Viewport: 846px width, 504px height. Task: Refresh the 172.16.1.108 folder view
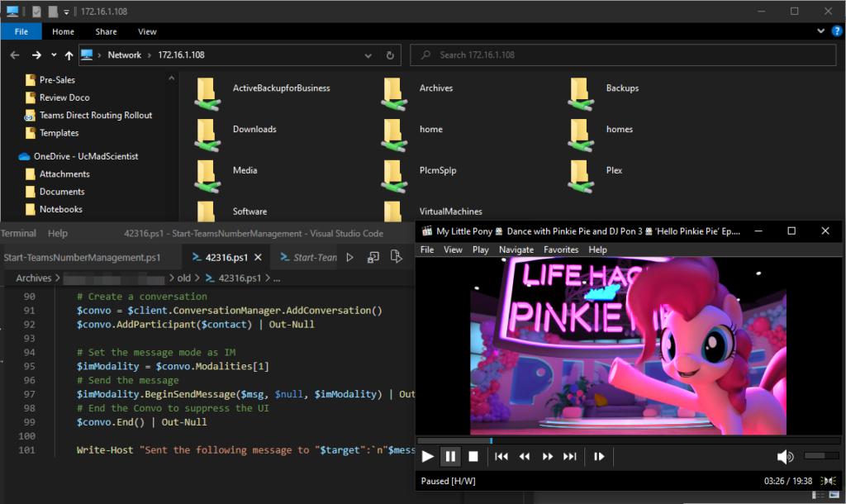click(390, 55)
